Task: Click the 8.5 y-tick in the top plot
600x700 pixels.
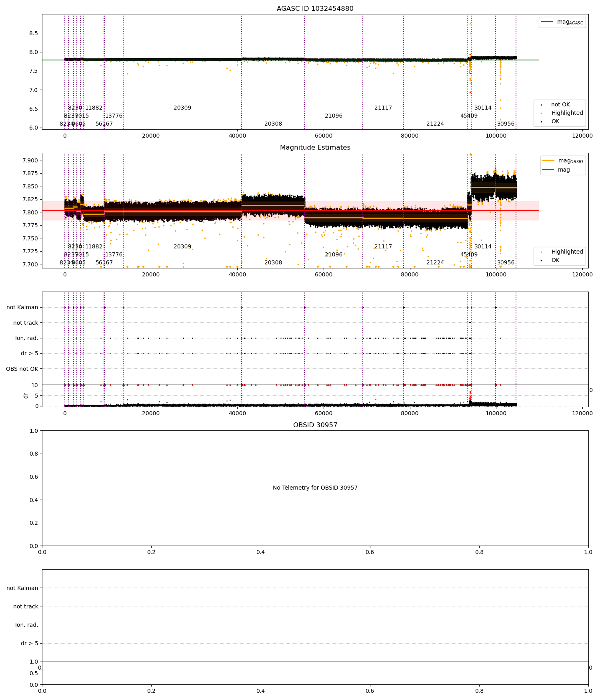Action: [x=34, y=33]
